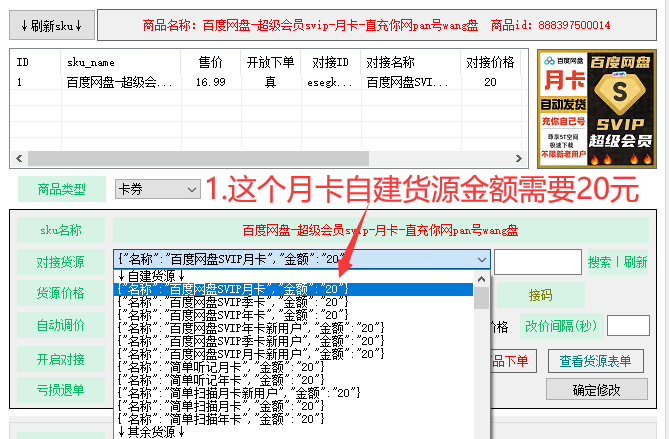Viewport: 669px width, 439px height.
Task: Click the 真 cell under 开放下单
Action: coord(271,82)
